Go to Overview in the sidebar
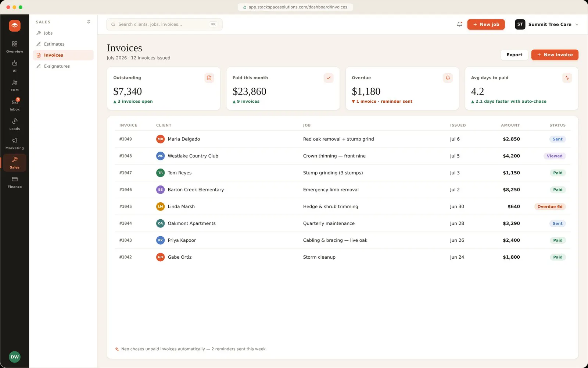The height and width of the screenshot is (368, 588). pyautogui.click(x=15, y=47)
